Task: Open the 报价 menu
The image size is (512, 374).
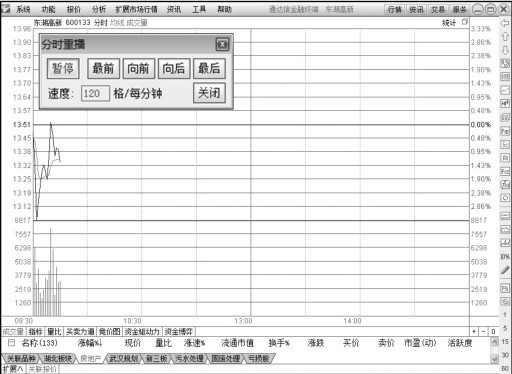Action: pos(74,9)
